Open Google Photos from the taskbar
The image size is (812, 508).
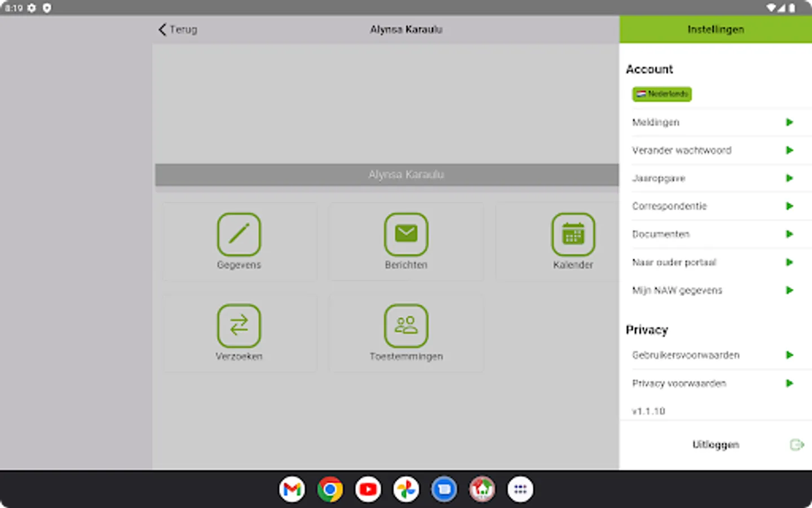point(406,489)
